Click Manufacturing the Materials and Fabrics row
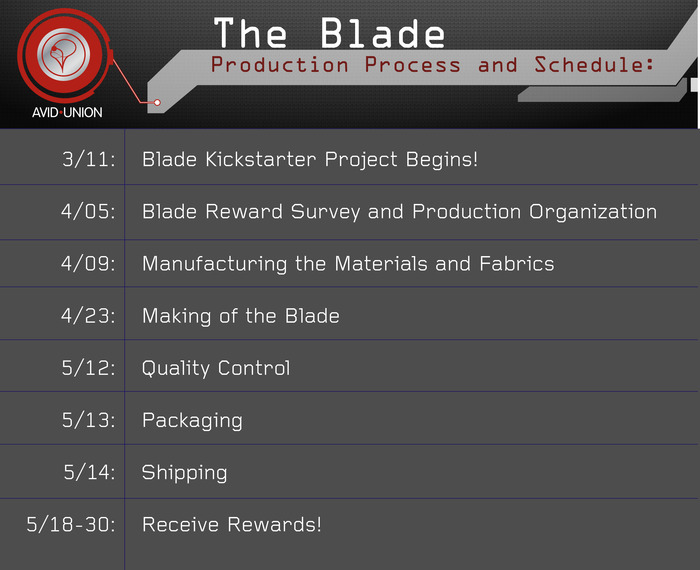The width and height of the screenshot is (700, 570). (x=348, y=264)
